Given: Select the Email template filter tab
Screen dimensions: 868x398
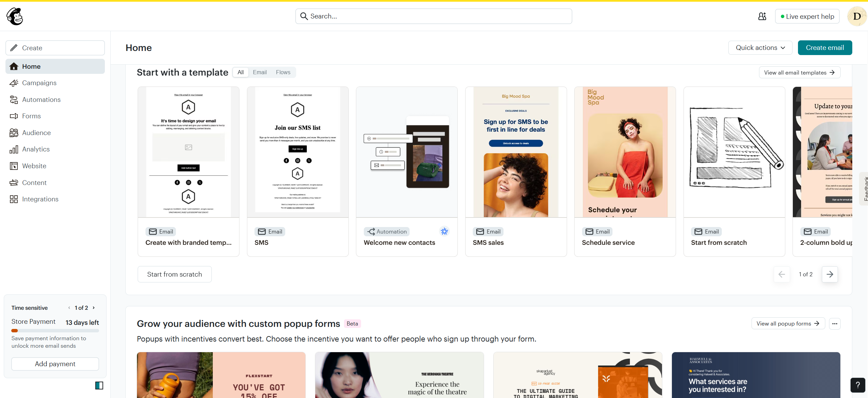Looking at the screenshot, I should click(260, 72).
